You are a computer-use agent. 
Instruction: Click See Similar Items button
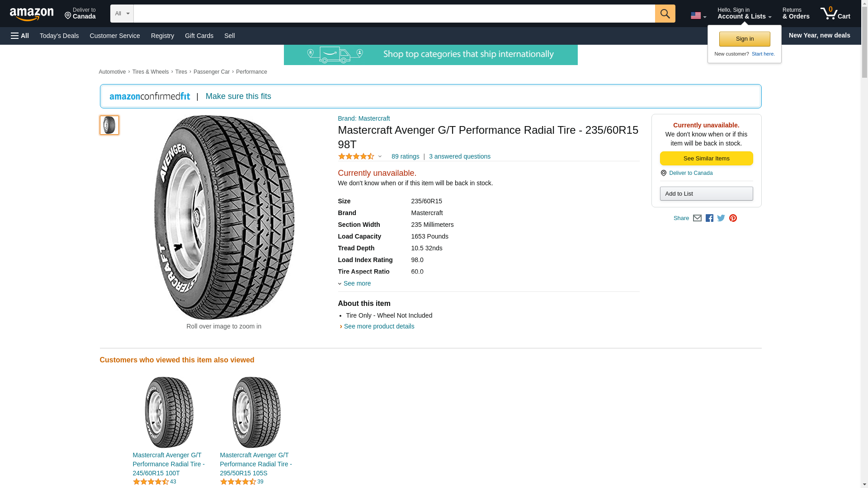click(x=706, y=159)
